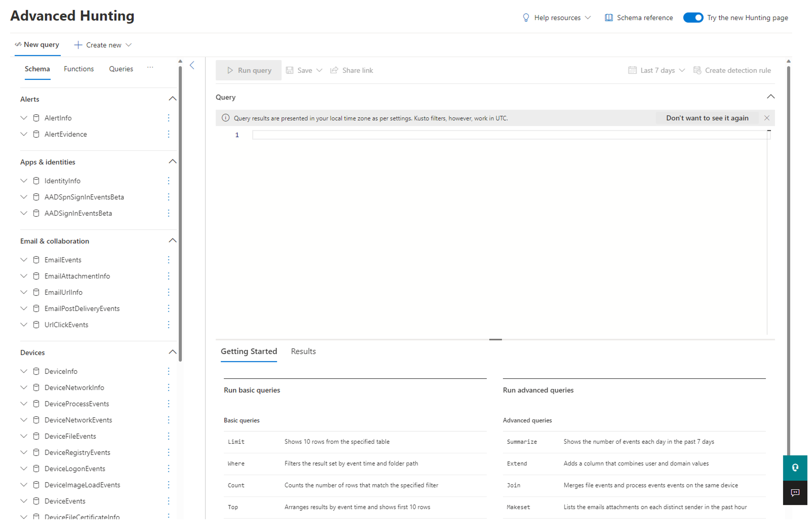
Task: Click the Save query icon
Action: coord(290,70)
